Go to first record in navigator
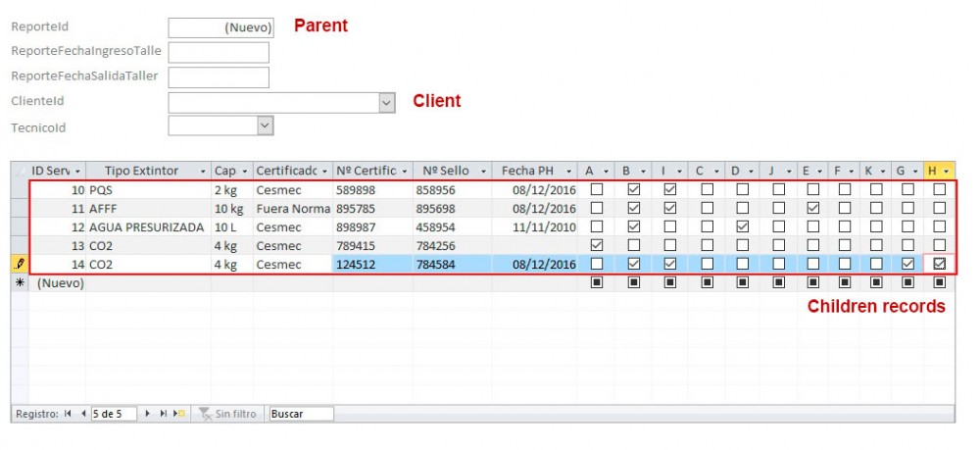Screen dimensions: 980x450 click(x=68, y=415)
